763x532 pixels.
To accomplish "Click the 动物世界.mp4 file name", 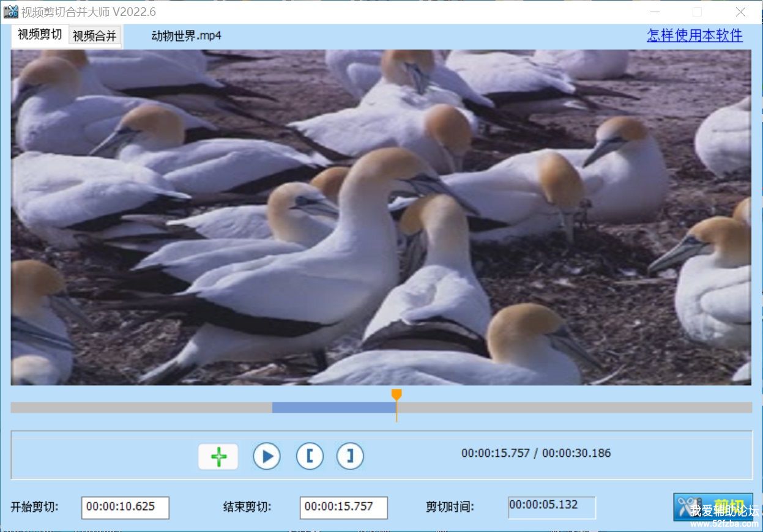I will click(187, 35).
